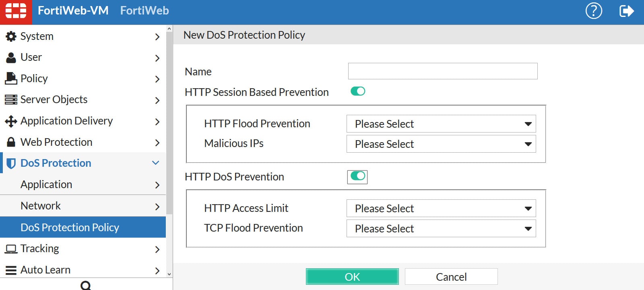The image size is (644, 290).
Task: Select the User sidebar icon
Action: click(11, 57)
